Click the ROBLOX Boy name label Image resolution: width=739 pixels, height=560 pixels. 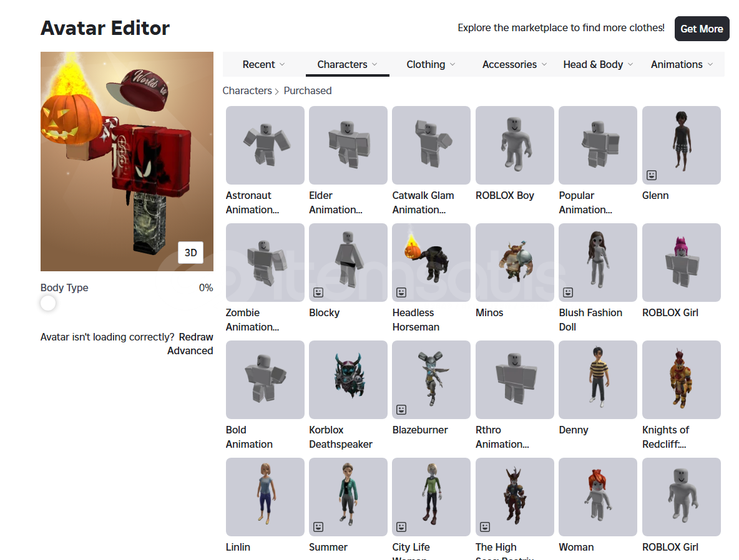pos(505,195)
